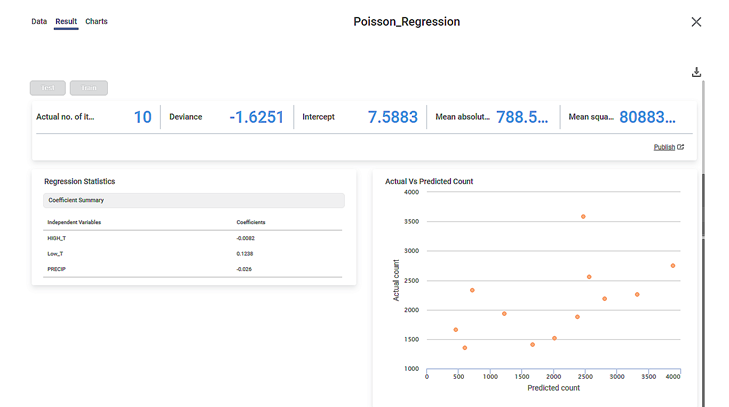The height and width of the screenshot is (407, 729).
Task: Click the Coefficients column header
Action: coord(250,221)
